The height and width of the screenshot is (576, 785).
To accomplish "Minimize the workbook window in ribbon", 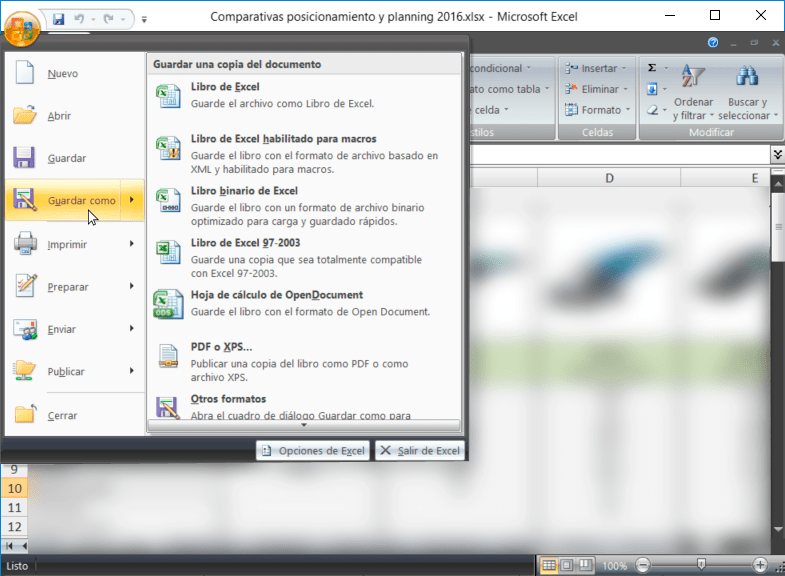I will click(x=733, y=43).
